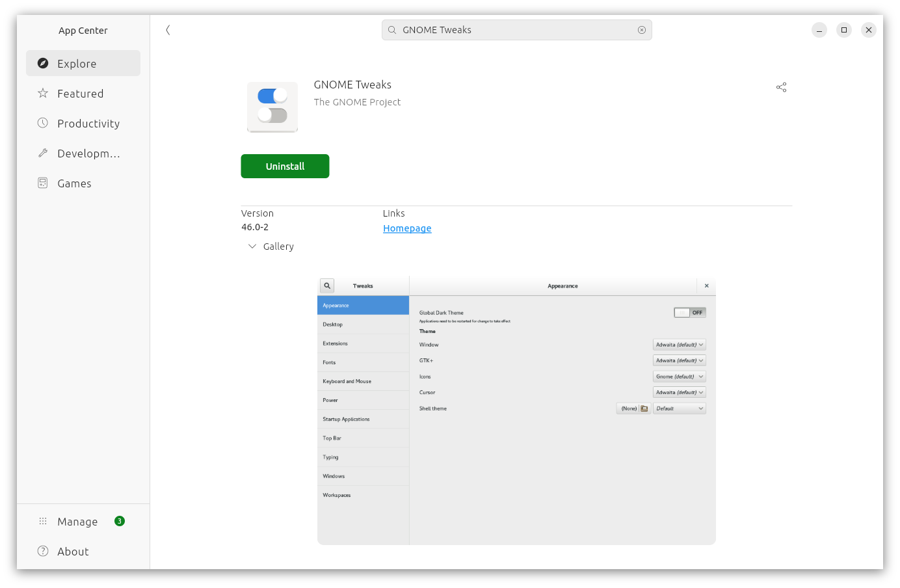The image size is (900, 588).
Task: Click the updates badge showing 3
Action: 120,521
